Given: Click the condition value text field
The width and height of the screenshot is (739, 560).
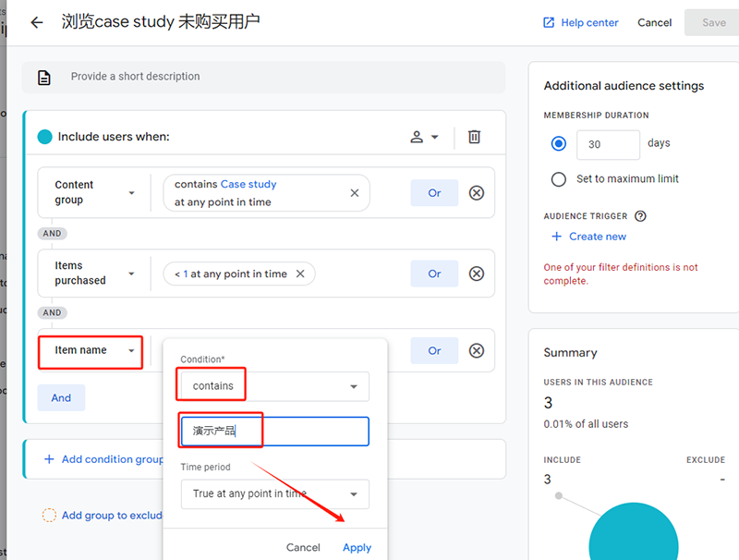Looking at the screenshot, I should (x=274, y=432).
